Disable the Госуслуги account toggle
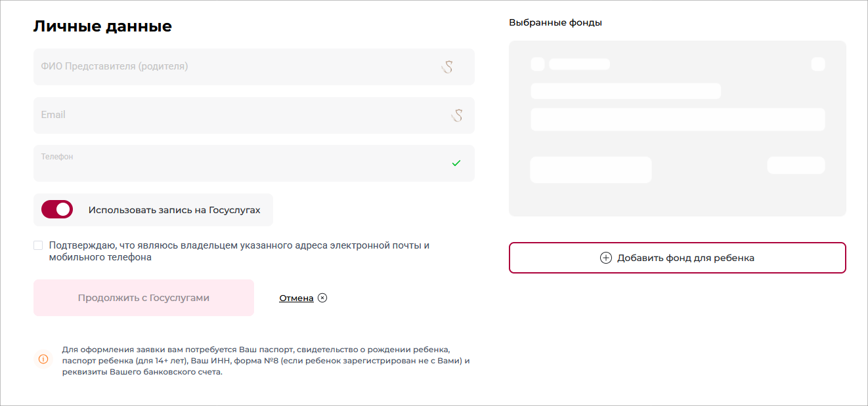868x406 pixels. tap(57, 210)
